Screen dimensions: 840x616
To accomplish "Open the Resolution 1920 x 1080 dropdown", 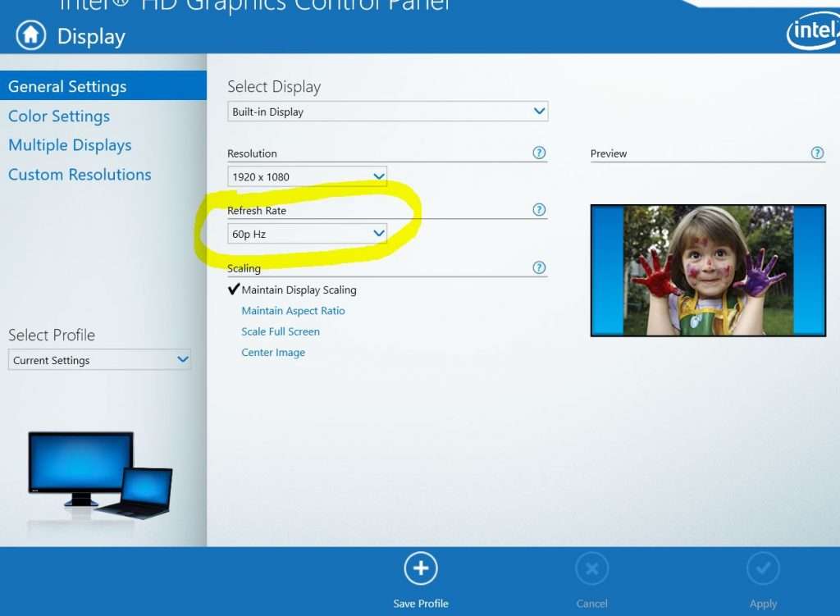I will coord(307,177).
